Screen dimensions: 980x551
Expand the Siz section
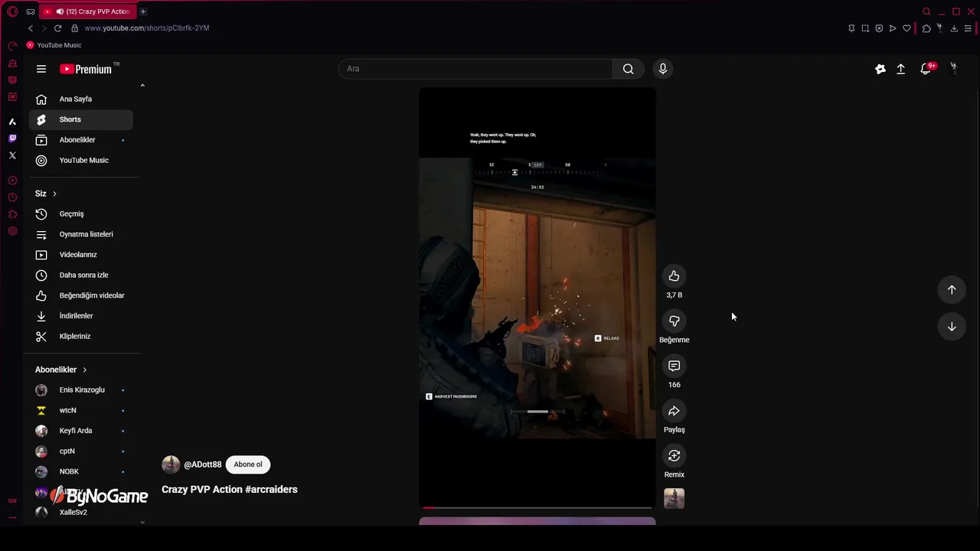click(x=46, y=194)
